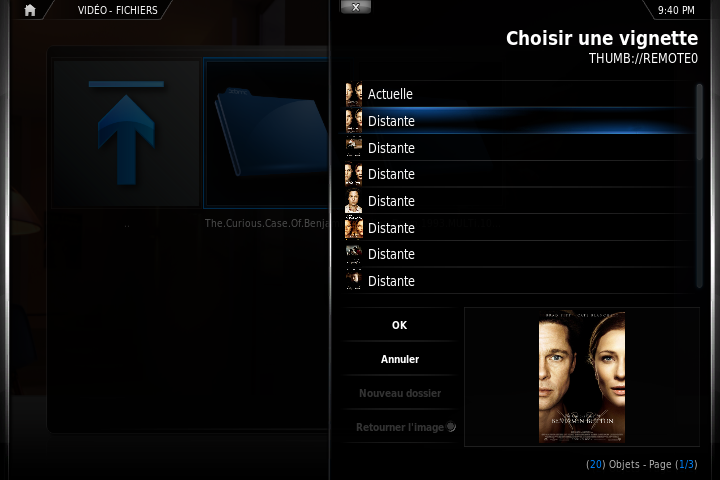720x480 pixels.
Task: Click the list's vertical scrollbar
Action: tap(699, 186)
